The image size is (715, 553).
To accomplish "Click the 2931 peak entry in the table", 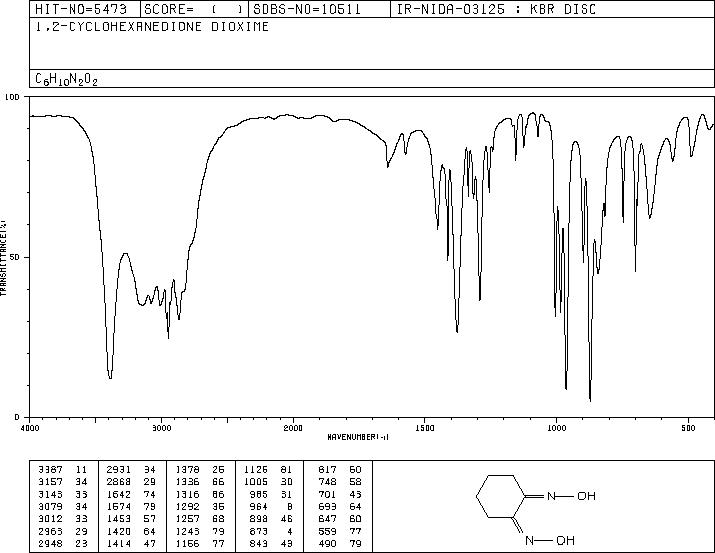I will [131, 469].
